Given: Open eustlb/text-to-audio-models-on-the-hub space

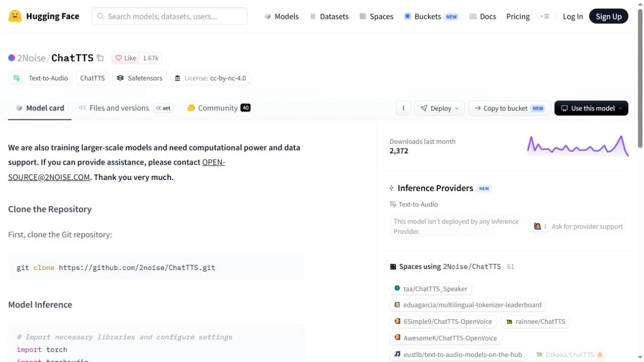Looking at the screenshot, I should tap(458, 354).
